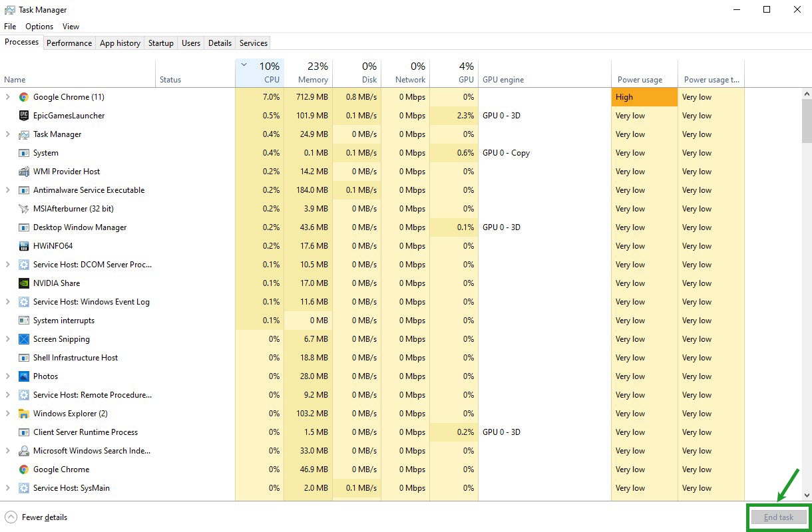Switch to the Details tab
The image size is (812, 532).
point(220,43)
